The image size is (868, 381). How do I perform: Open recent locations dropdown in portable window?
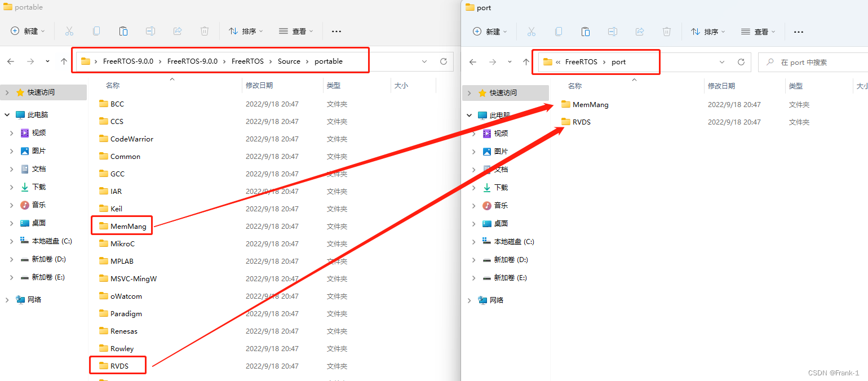47,61
